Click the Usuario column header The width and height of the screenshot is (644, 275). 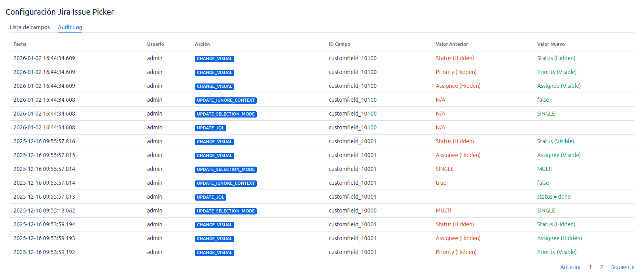pos(155,44)
